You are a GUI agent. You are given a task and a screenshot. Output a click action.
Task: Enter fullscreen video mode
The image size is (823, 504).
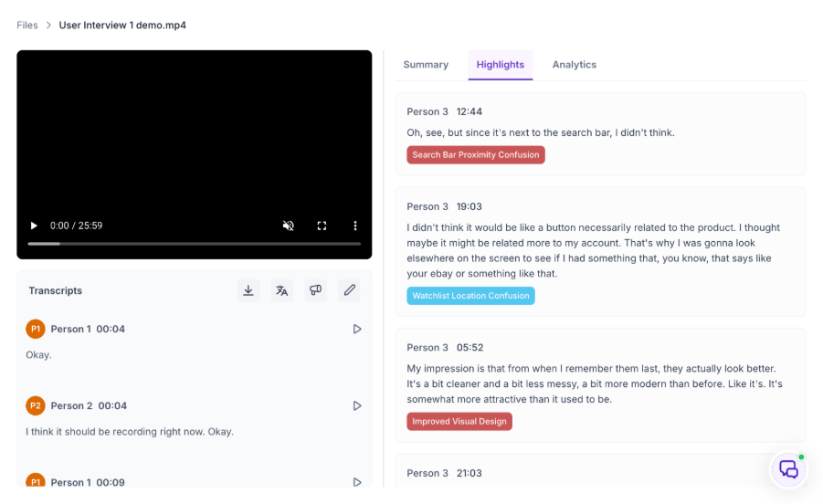pos(322,226)
